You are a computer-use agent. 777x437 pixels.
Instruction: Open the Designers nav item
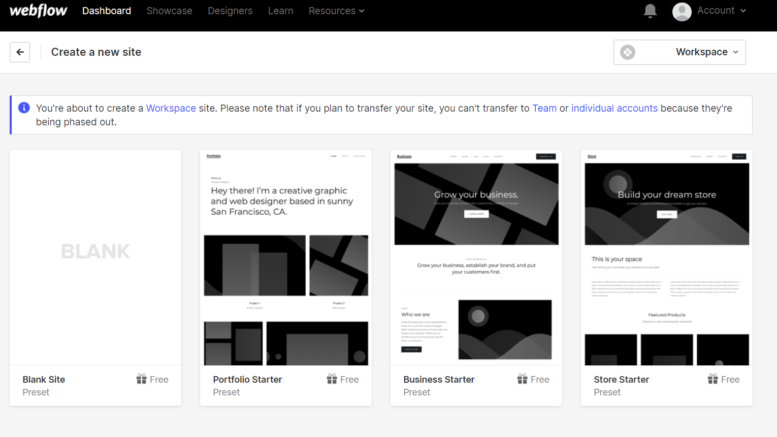tap(230, 11)
